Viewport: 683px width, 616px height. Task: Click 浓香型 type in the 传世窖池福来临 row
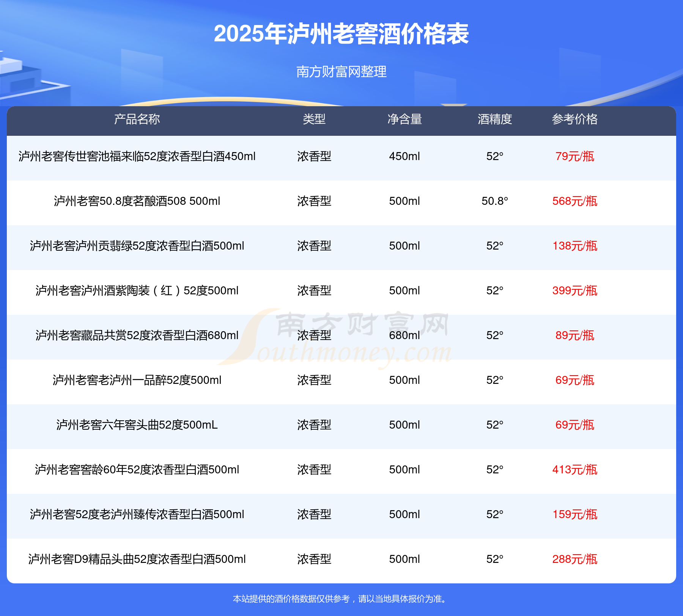point(314,156)
